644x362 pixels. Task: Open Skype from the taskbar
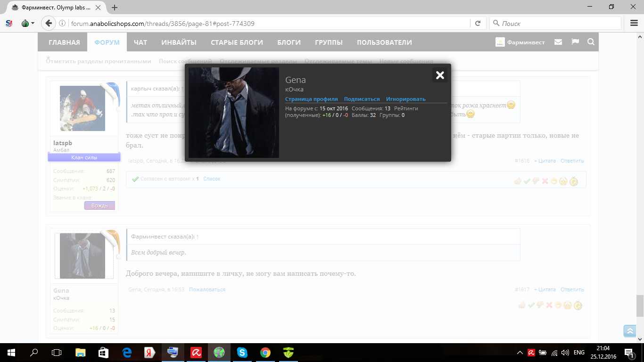point(242,352)
